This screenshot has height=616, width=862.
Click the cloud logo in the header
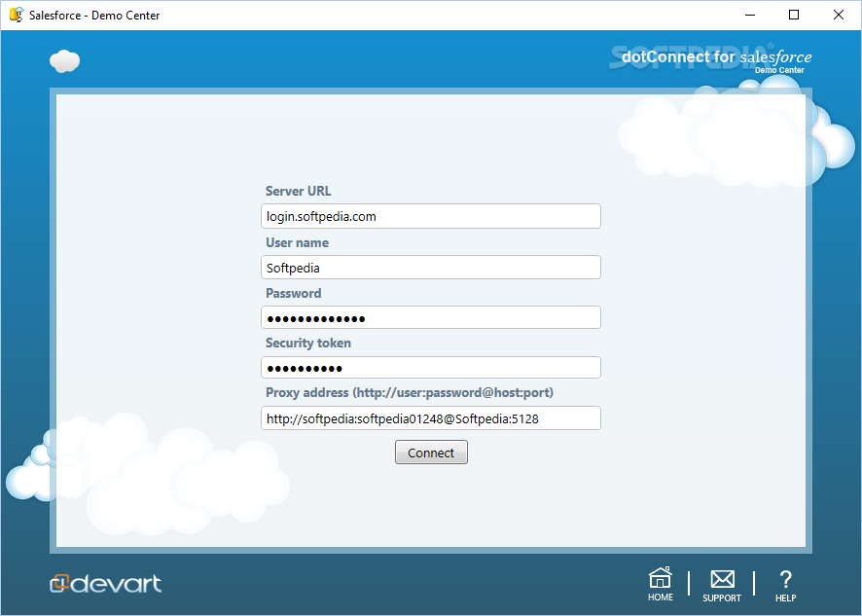pyautogui.click(x=65, y=60)
